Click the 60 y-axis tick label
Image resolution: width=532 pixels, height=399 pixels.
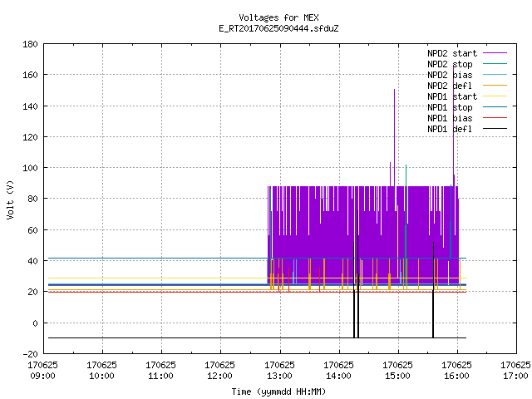(x=33, y=230)
